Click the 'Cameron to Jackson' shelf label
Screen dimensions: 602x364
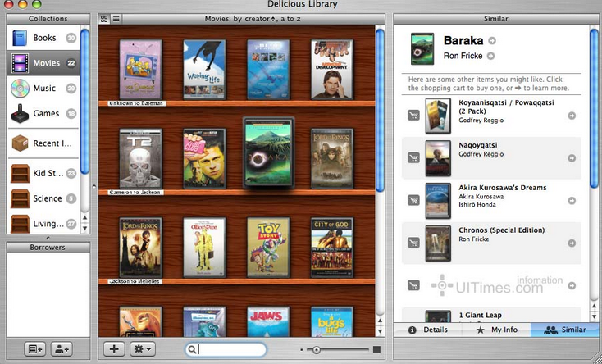[x=135, y=193]
